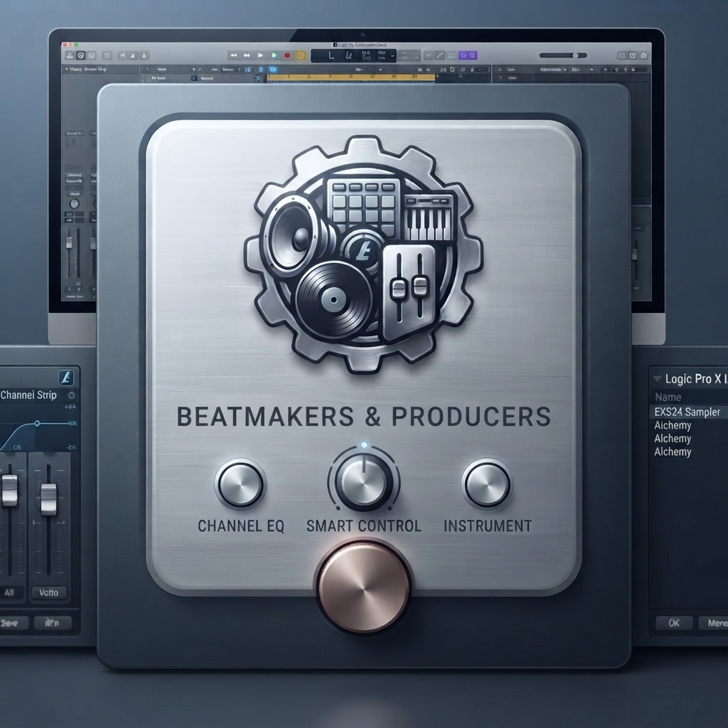Click the Name column header
The width and height of the screenshot is (728, 728).
click(x=668, y=397)
